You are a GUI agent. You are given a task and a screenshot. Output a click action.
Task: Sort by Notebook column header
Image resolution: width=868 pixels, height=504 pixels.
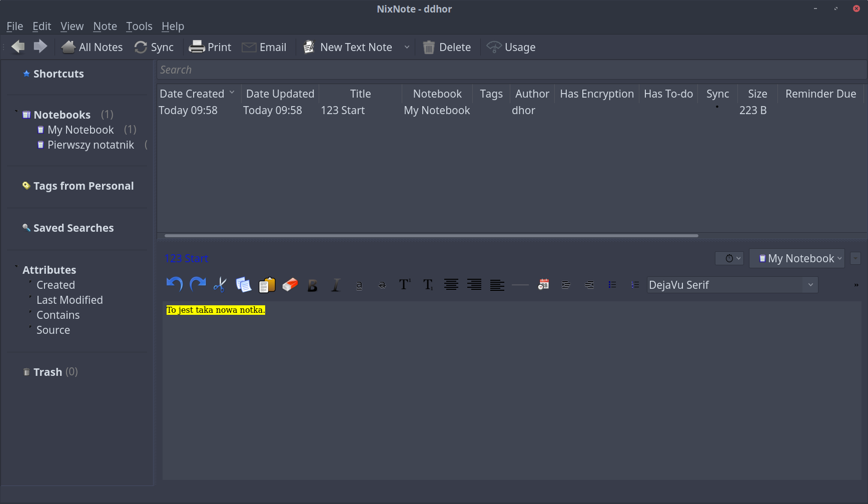click(437, 94)
